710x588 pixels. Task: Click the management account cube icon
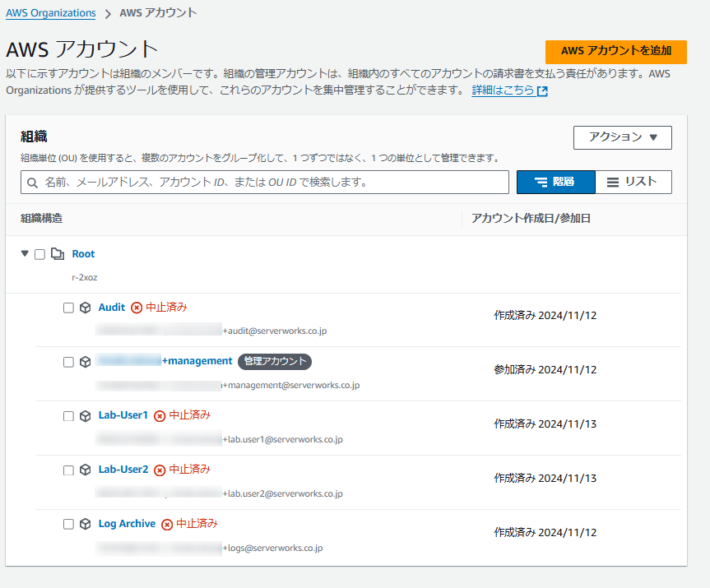pyautogui.click(x=85, y=362)
